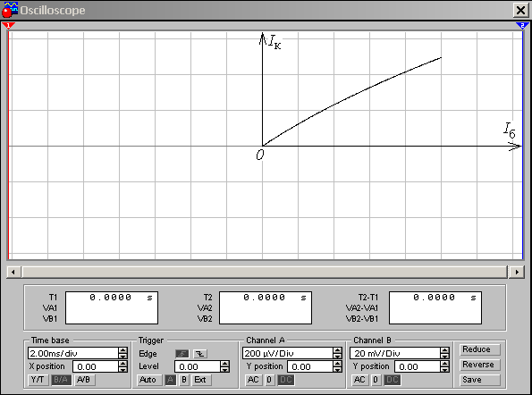The width and height of the screenshot is (532, 395).
Task: Click the Reverse button
Action: click(480, 365)
